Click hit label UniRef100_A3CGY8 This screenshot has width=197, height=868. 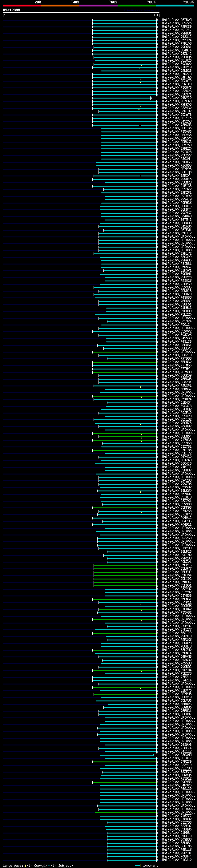tap(176, 88)
